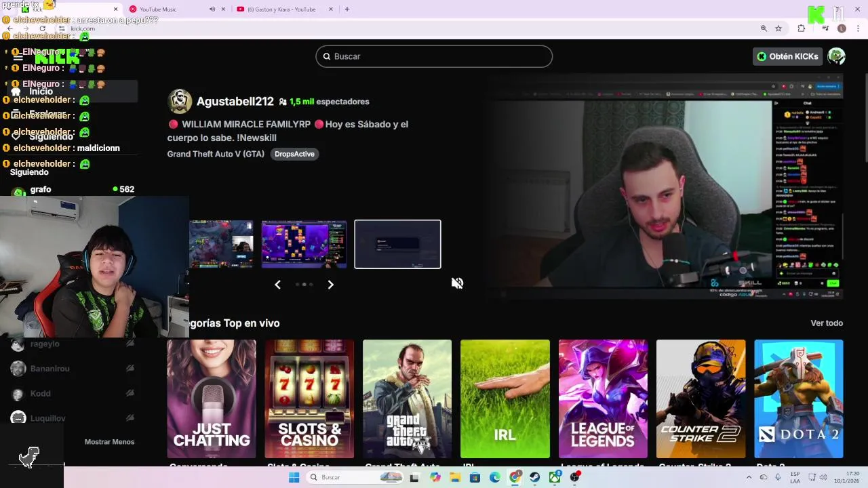Open the ESP LAA language switcher
This screenshot has width=868, height=488.
(795, 478)
